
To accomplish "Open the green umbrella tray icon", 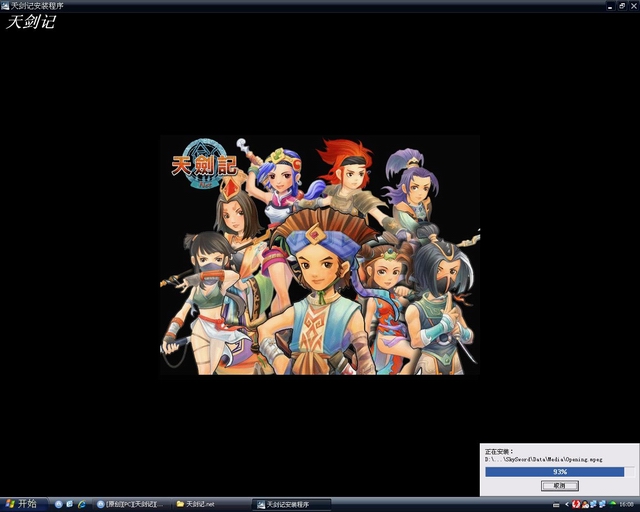I will 612,505.
